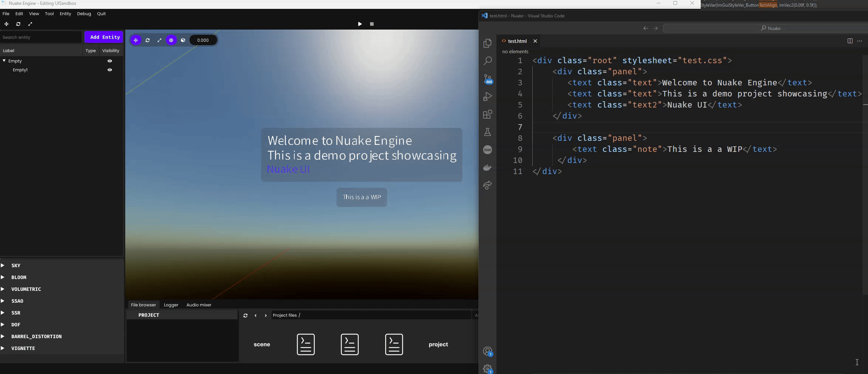The image size is (868, 374).
Task: Split the VS Code editor right
Action: [x=850, y=41]
